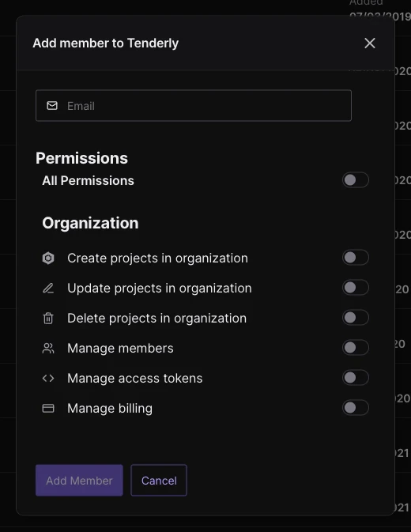This screenshot has height=532, width=411.
Task: Click the Permissions heading
Action: 81,158
